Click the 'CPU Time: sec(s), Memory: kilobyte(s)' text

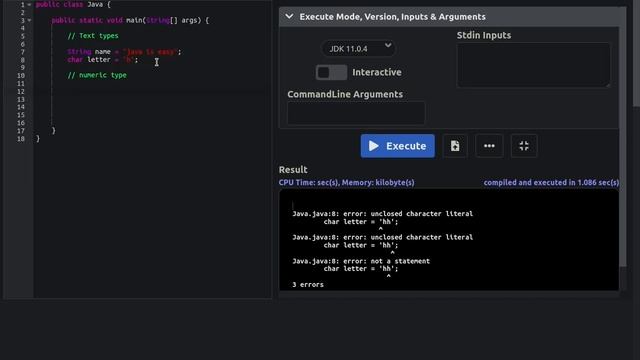click(347, 182)
